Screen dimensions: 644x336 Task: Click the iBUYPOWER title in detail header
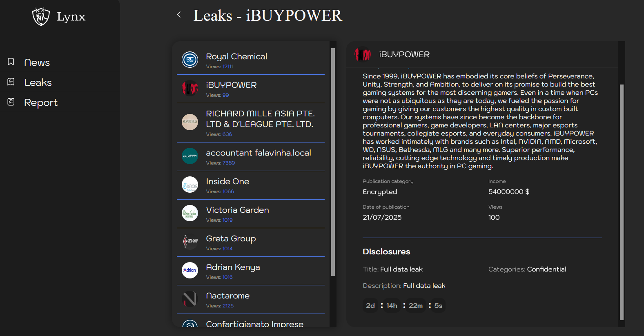404,54
